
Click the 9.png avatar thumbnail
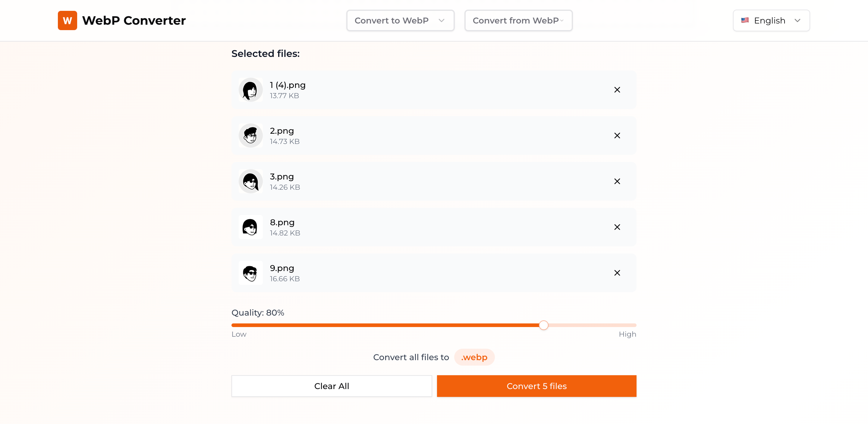tap(251, 273)
